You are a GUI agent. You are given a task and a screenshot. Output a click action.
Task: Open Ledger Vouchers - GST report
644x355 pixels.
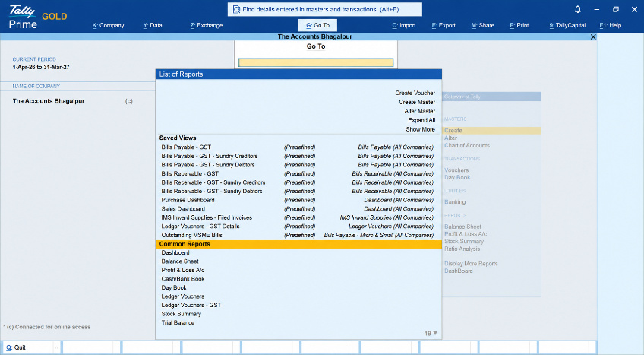coord(191,306)
